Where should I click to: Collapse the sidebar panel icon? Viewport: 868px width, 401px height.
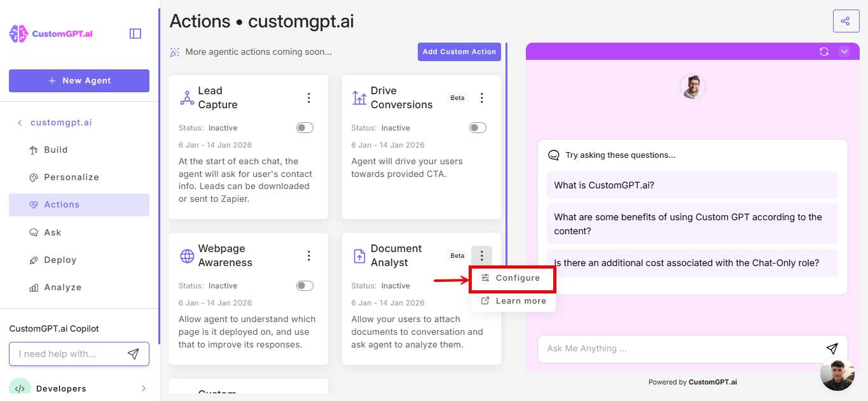pos(135,34)
